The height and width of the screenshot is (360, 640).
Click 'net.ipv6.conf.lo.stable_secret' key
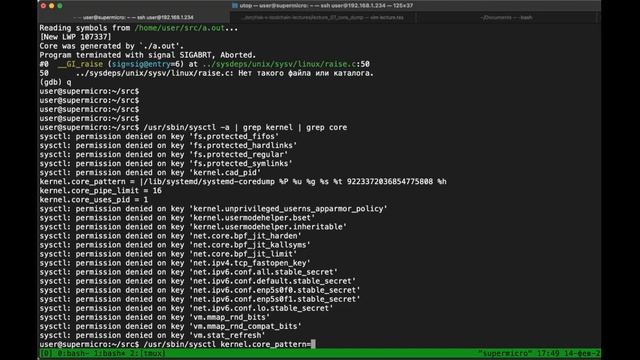(261, 308)
